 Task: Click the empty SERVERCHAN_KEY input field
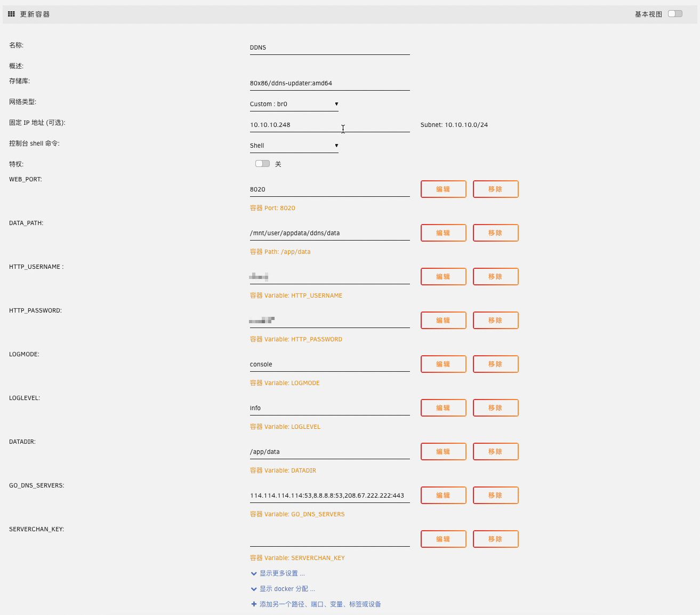(x=330, y=539)
